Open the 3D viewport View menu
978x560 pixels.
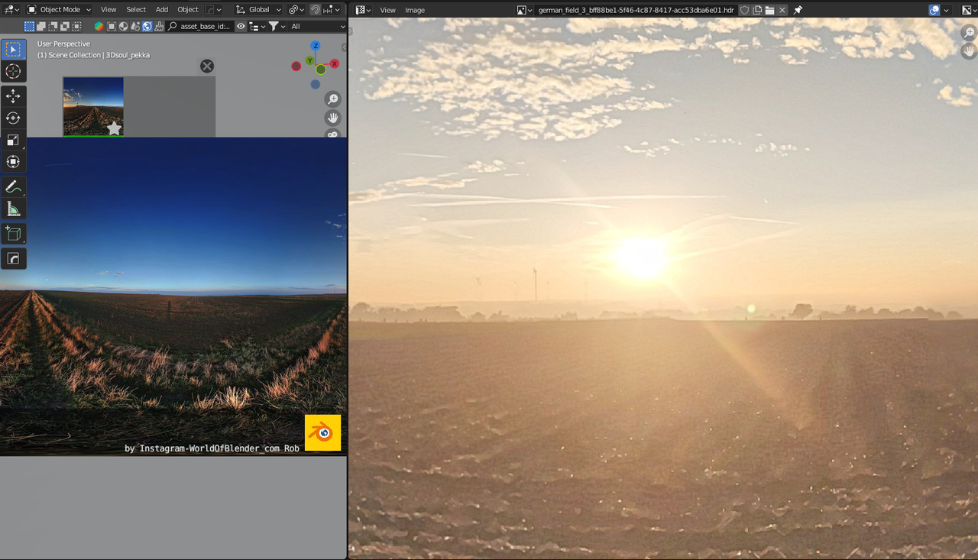click(108, 10)
